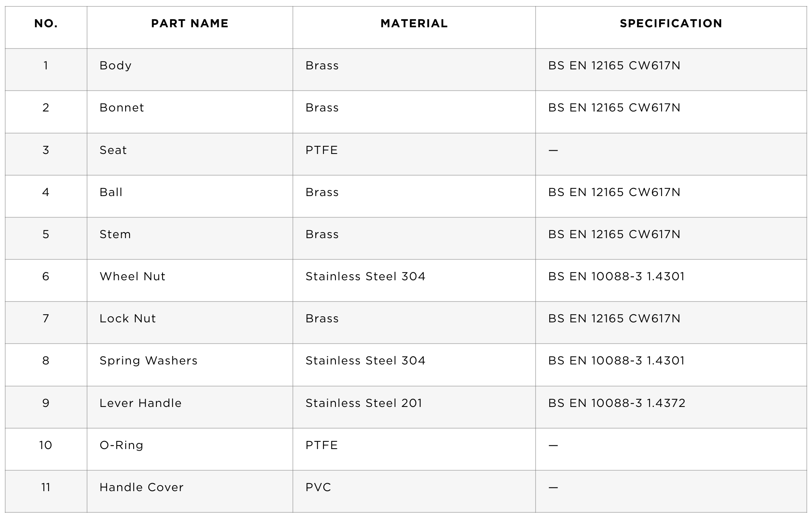Select the Stainless Steel 201 material cell
This screenshot has height=518, width=812.
point(414,407)
